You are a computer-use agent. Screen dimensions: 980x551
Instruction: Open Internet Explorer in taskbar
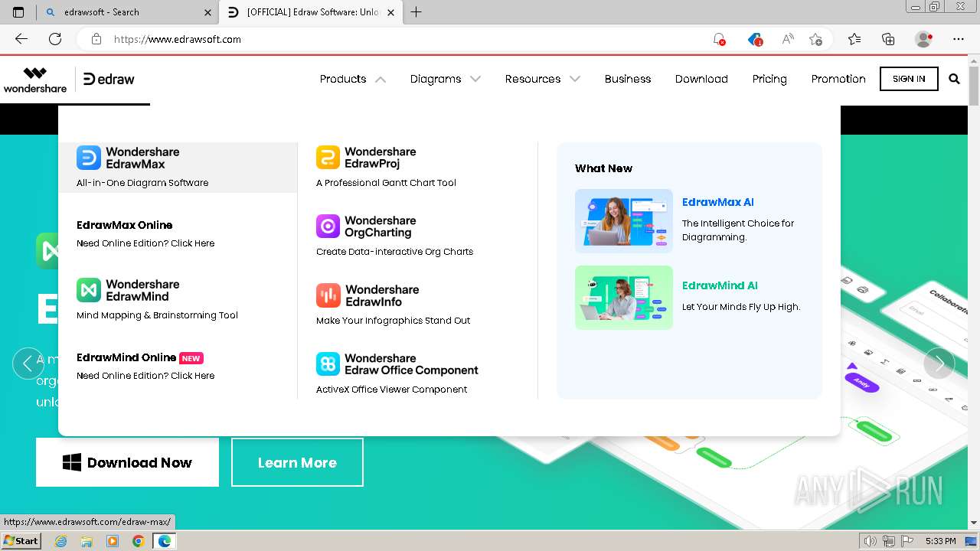60,541
